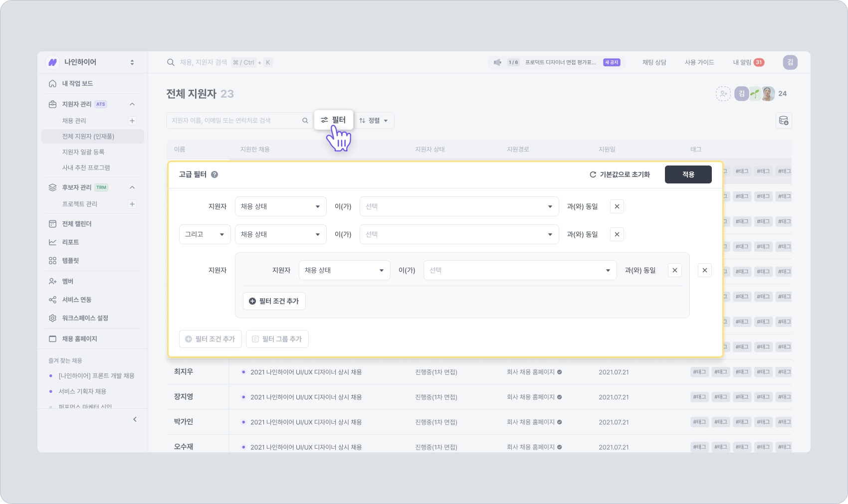Open first row 선택 value dropdown
The height and width of the screenshot is (504, 848).
pos(459,206)
